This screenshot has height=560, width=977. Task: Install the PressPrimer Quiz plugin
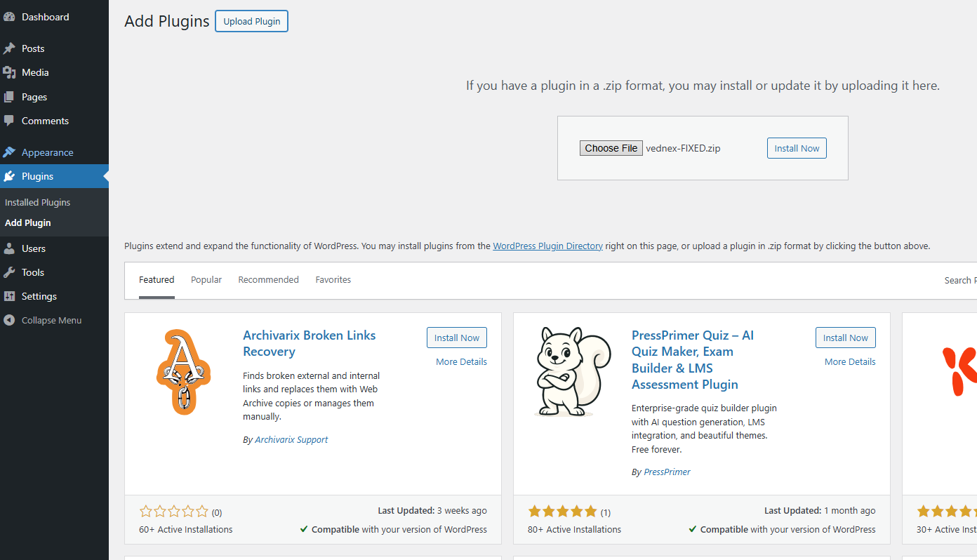point(846,338)
